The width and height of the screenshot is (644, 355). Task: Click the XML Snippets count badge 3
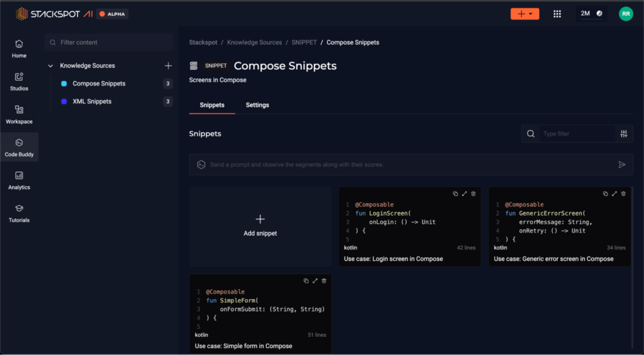click(x=167, y=101)
